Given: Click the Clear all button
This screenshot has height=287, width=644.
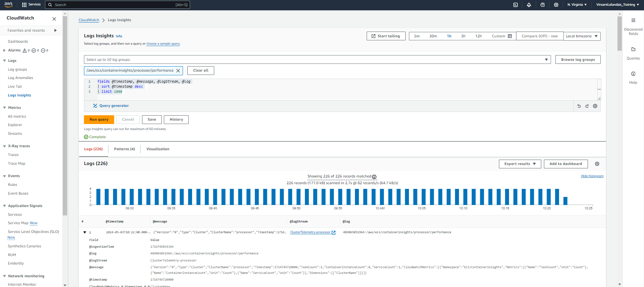Looking at the screenshot, I should point(201,71).
